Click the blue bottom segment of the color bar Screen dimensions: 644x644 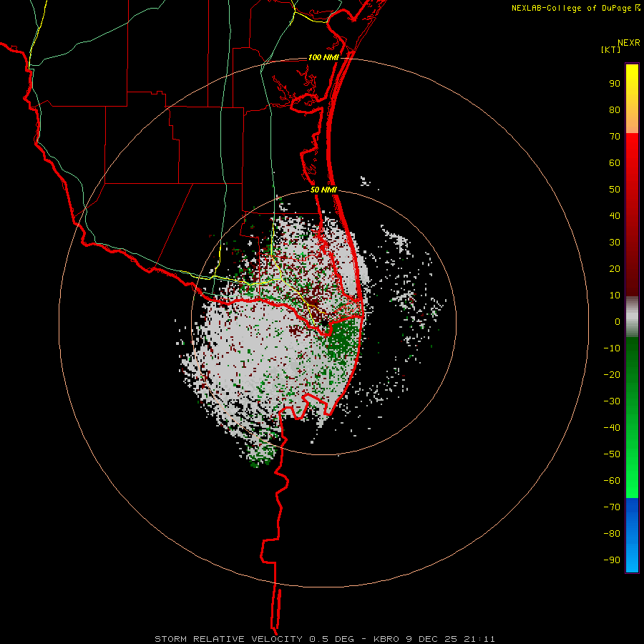pyautogui.click(x=632, y=535)
